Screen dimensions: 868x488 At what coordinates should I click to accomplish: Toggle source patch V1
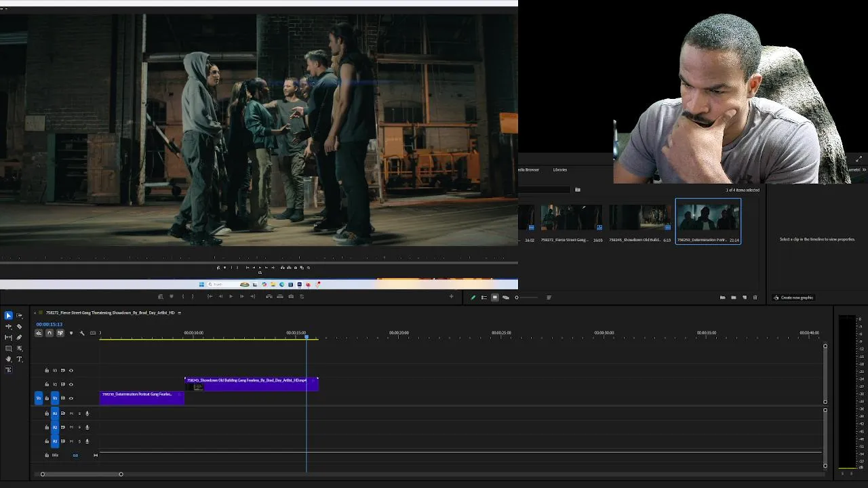(x=39, y=398)
